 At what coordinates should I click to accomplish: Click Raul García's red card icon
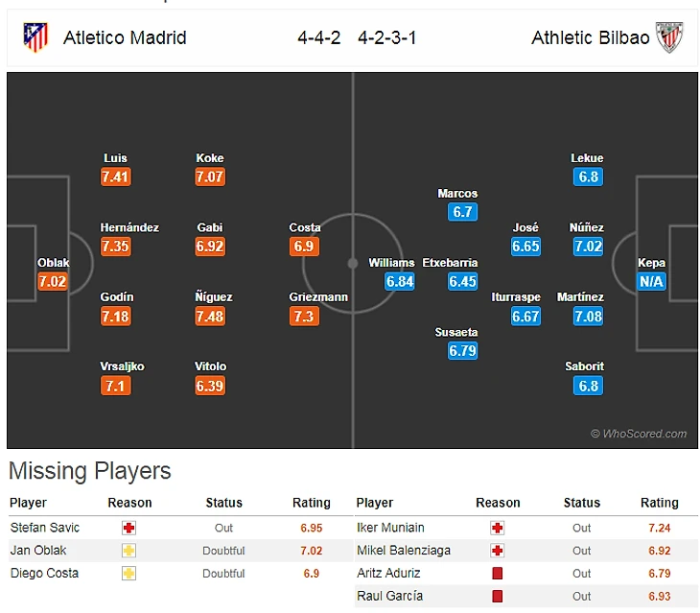click(x=497, y=597)
